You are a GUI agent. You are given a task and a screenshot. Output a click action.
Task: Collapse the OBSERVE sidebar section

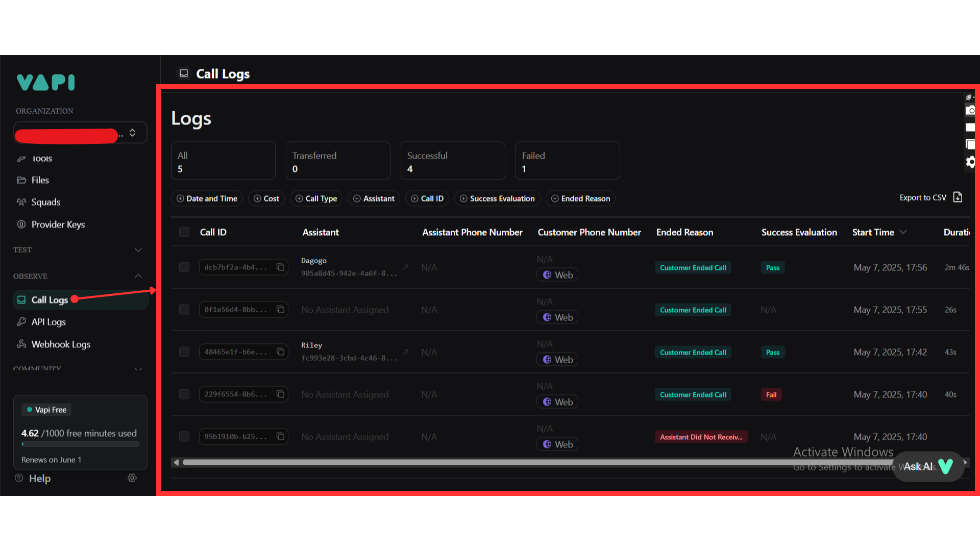click(x=138, y=276)
